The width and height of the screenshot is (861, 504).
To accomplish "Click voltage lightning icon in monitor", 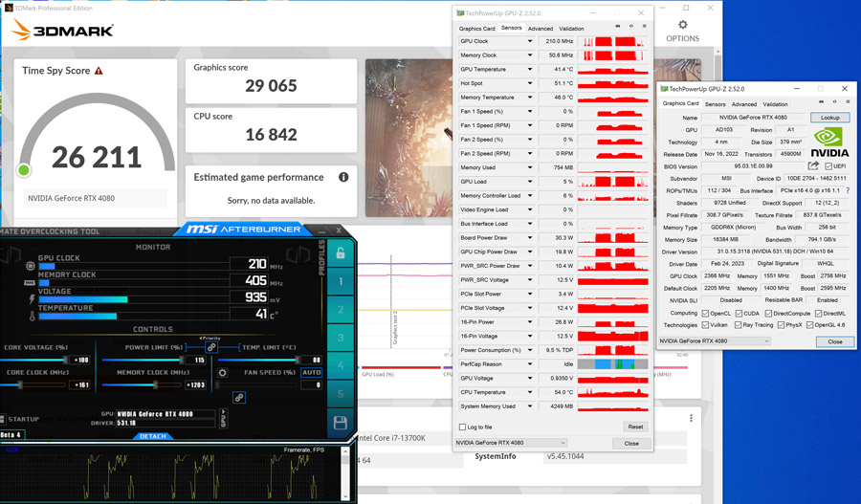I will 32,299.
